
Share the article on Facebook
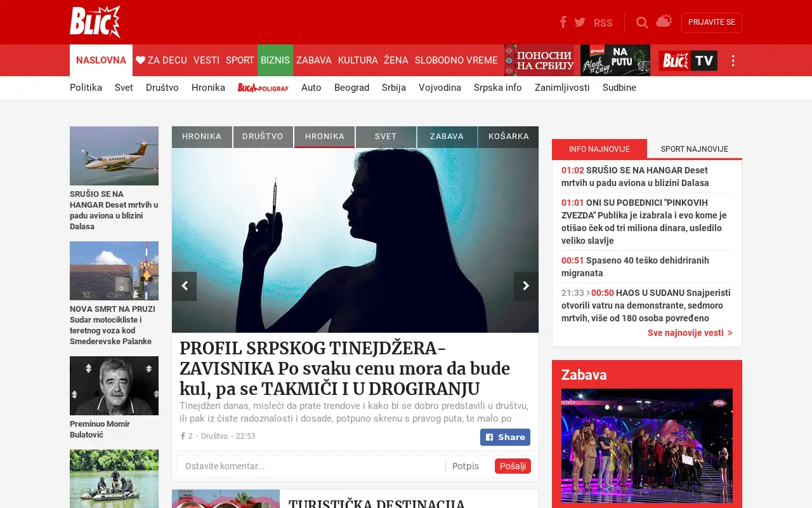[505, 437]
